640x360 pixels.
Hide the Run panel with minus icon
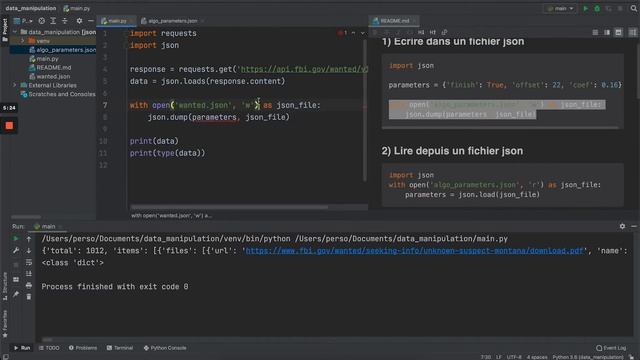[x=634, y=226]
